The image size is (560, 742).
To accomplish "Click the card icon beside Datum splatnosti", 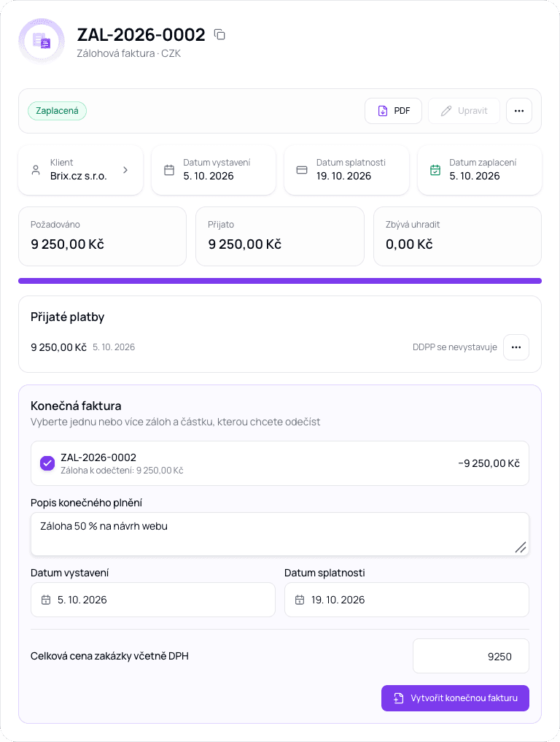I will point(302,170).
